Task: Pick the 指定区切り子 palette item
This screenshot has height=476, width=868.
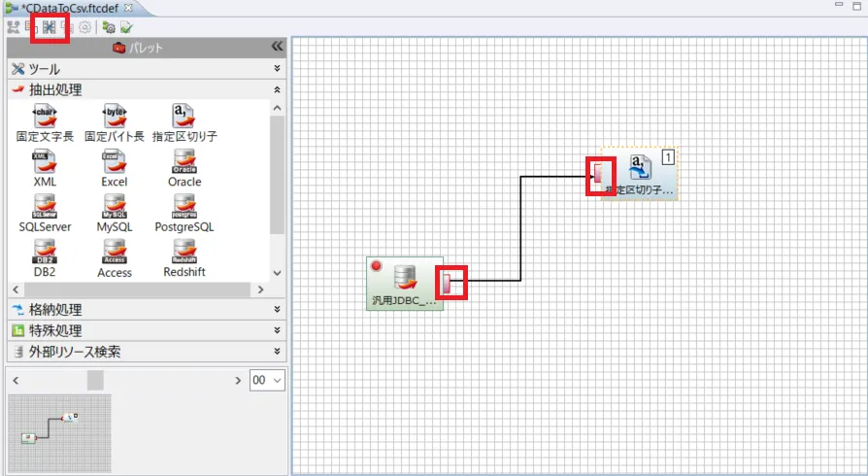Action: pos(184,117)
